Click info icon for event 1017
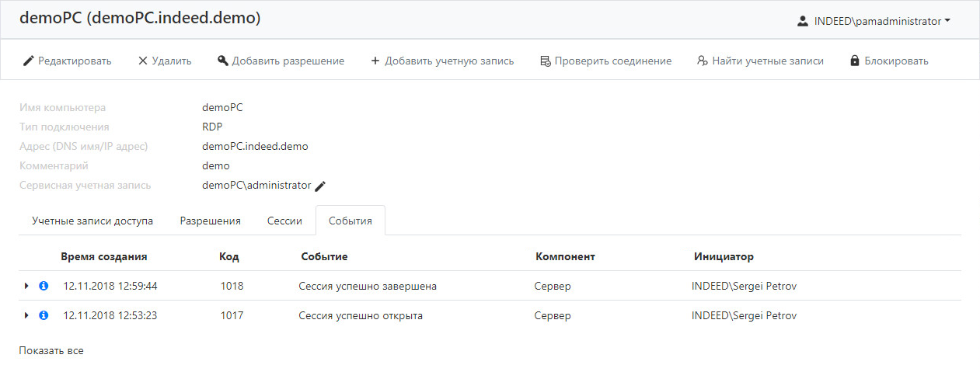 tap(44, 315)
